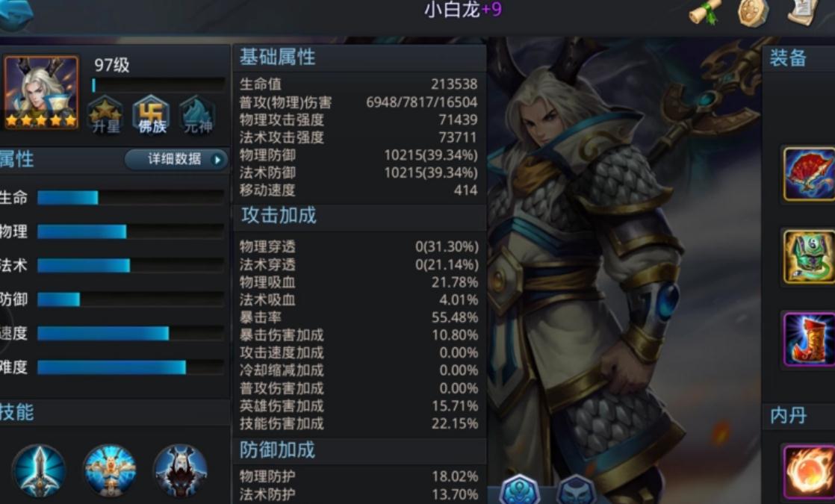Select the sword skill icon
835x504 pixels.
click(x=39, y=471)
